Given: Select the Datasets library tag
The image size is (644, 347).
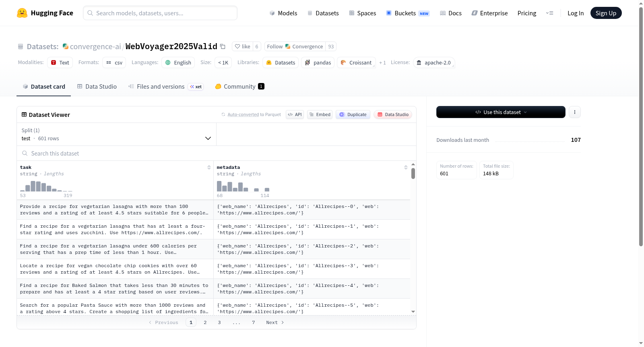Looking at the screenshot, I should click(281, 62).
